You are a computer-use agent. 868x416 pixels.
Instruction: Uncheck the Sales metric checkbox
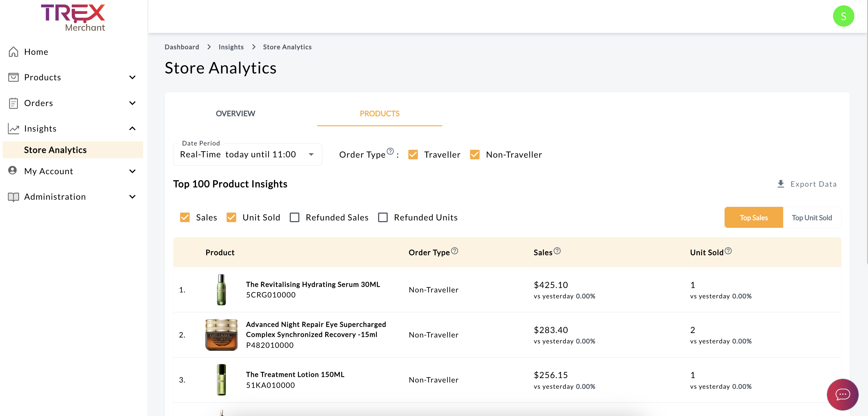tap(185, 217)
